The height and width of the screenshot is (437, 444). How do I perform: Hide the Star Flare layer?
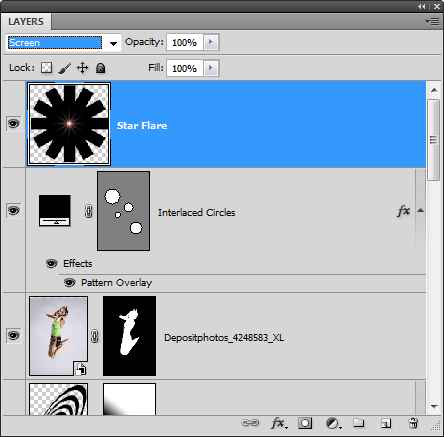(x=14, y=124)
